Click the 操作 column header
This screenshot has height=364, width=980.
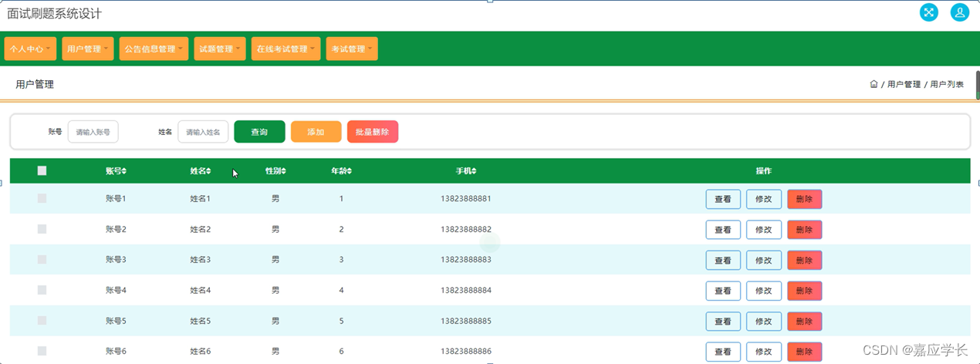point(764,170)
